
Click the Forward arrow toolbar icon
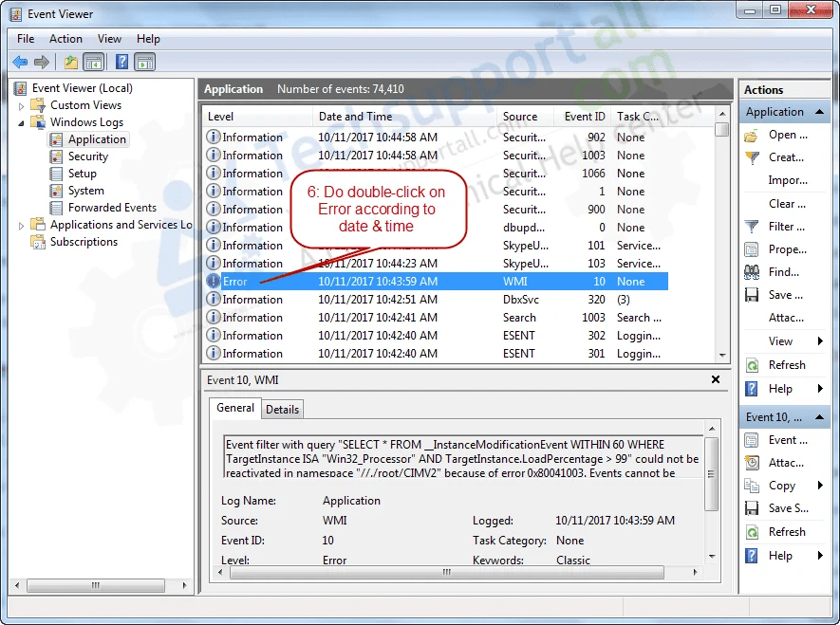coord(41,62)
